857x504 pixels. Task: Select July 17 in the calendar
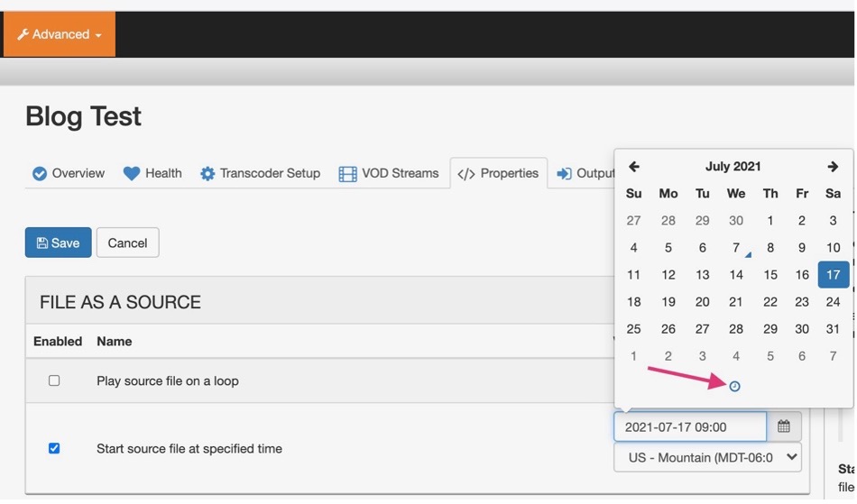(833, 275)
